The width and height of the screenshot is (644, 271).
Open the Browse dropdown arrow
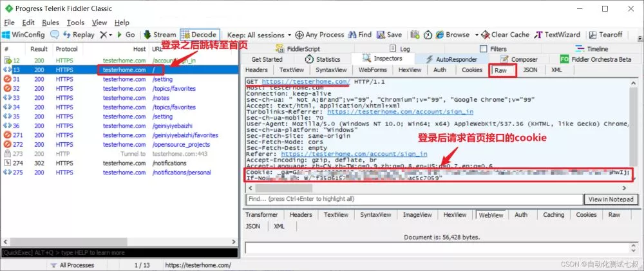coord(477,35)
